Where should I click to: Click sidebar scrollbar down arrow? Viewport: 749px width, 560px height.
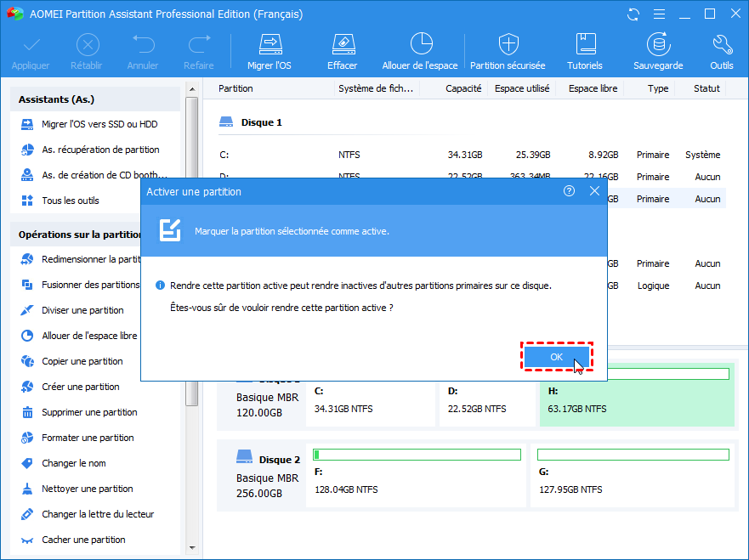tap(192, 548)
